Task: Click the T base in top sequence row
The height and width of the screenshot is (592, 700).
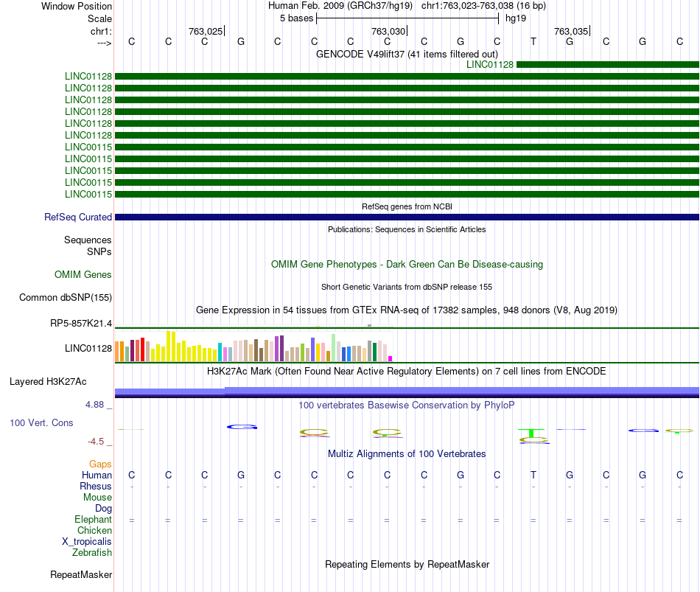Action: pyautogui.click(x=533, y=41)
